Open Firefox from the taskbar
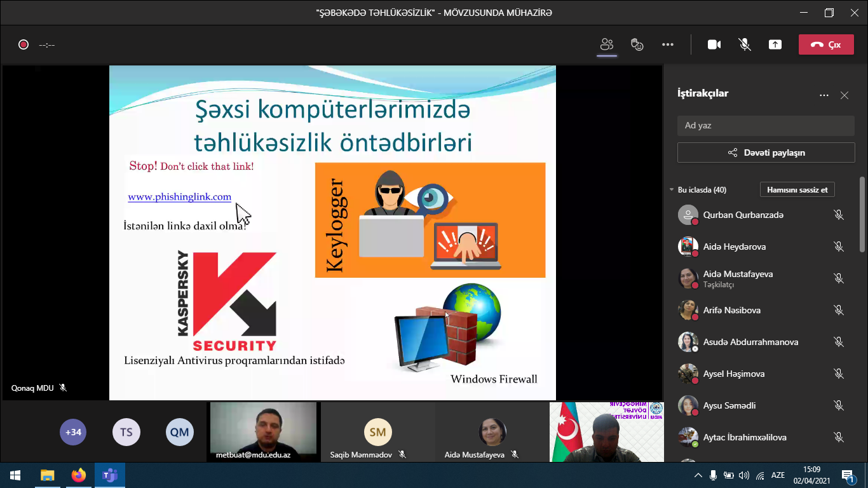Image resolution: width=868 pixels, height=488 pixels. (78, 475)
